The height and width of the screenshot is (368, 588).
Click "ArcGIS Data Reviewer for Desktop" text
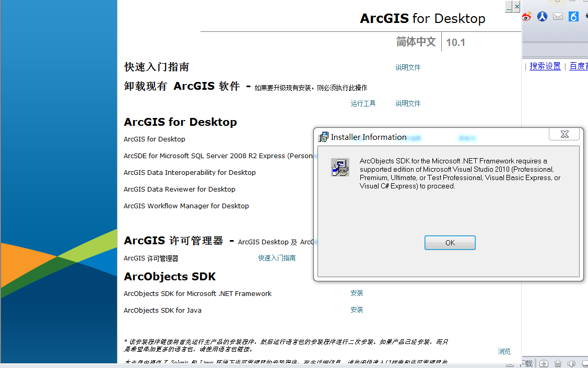pyautogui.click(x=180, y=189)
